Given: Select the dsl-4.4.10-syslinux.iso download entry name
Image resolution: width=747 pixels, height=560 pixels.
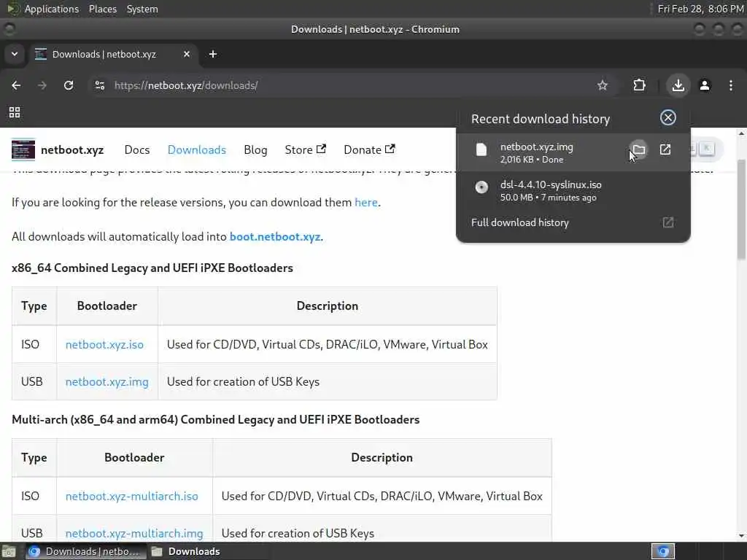Looking at the screenshot, I should pos(551,184).
